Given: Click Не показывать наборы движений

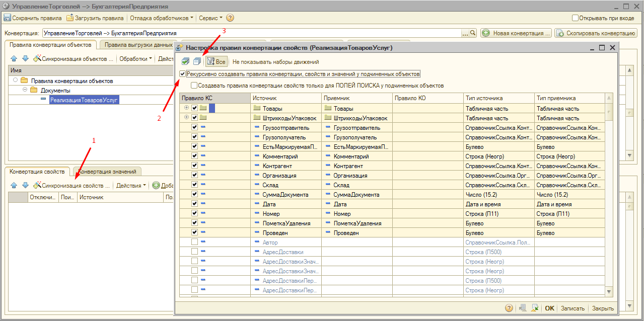Looking at the screenshot, I should tap(275, 62).
